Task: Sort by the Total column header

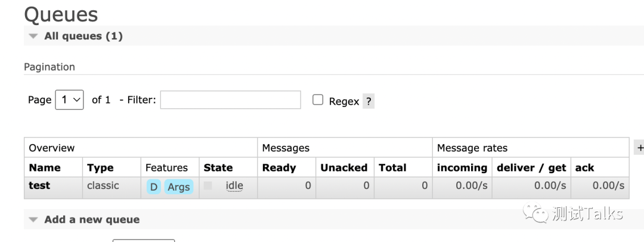Action: click(392, 168)
